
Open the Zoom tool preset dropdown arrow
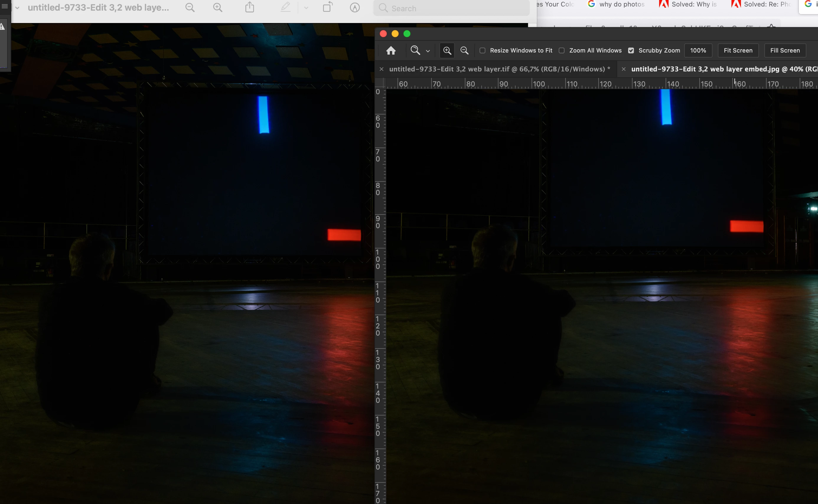tap(428, 51)
